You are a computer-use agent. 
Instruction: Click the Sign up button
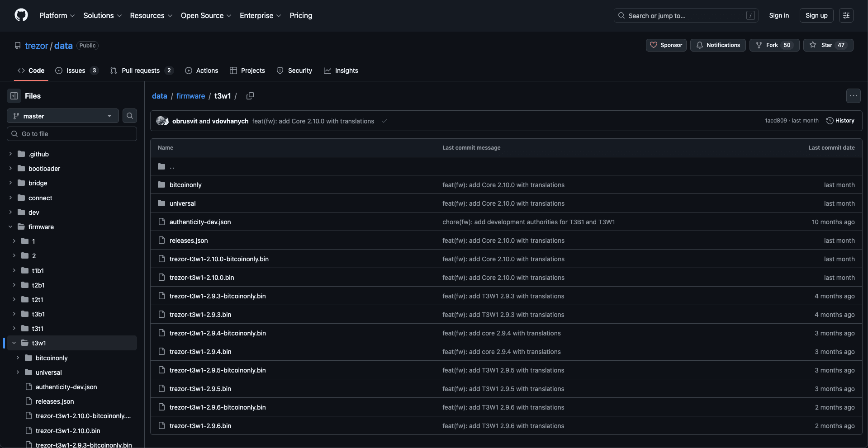coord(816,15)
